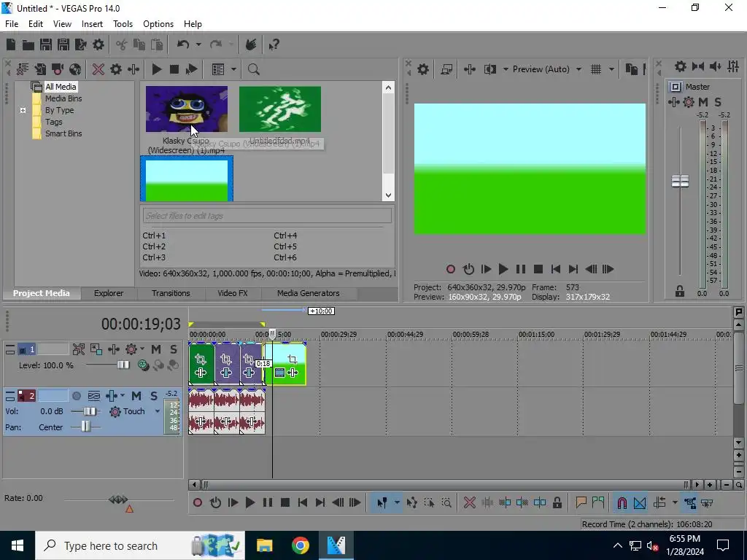
Task: Open Video Preview properties gear icon
Action: point(422,69)
